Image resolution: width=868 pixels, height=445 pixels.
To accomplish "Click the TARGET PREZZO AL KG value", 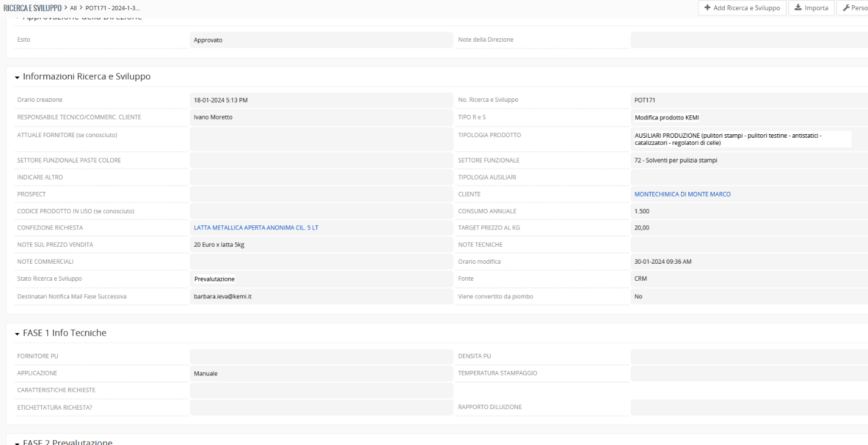I will point(748,228).
